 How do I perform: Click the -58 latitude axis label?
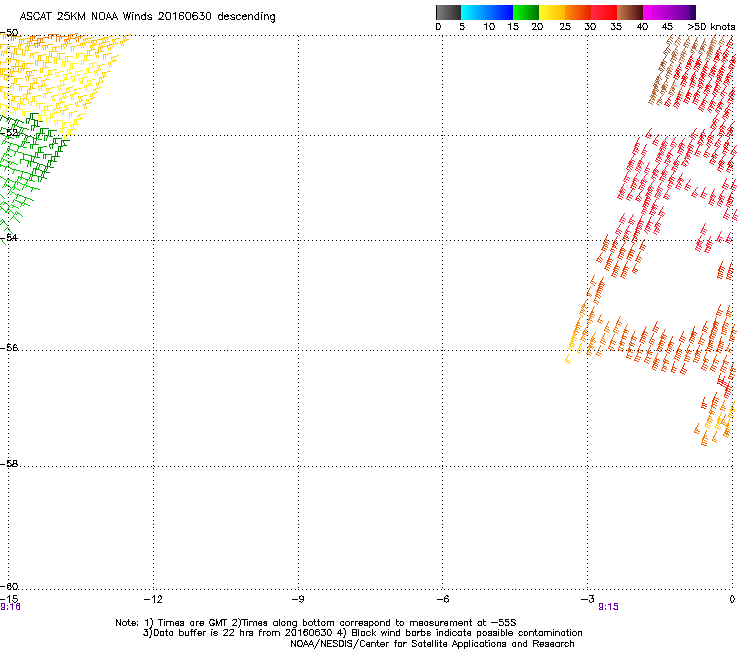(9, 464)
